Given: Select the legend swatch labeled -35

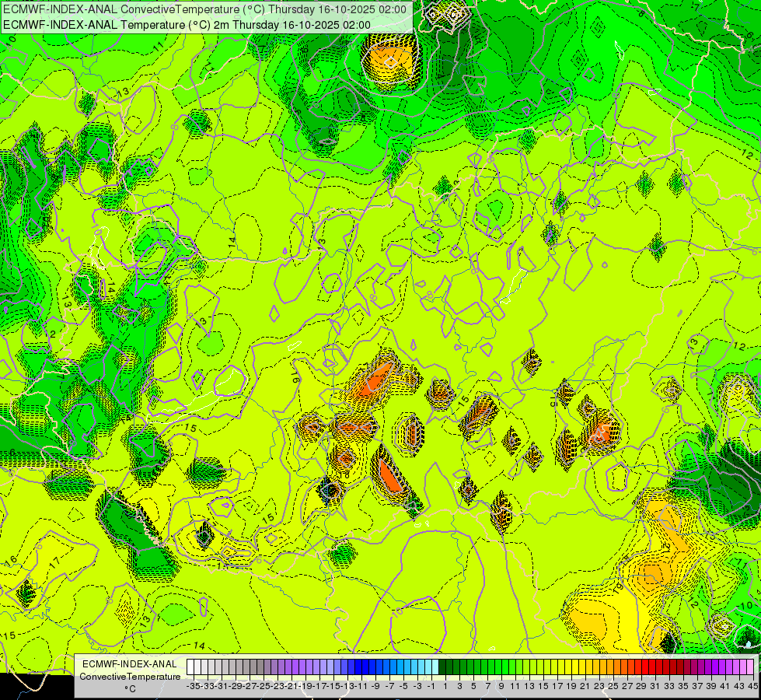Looking at the screenshot, I should (190, 667).
